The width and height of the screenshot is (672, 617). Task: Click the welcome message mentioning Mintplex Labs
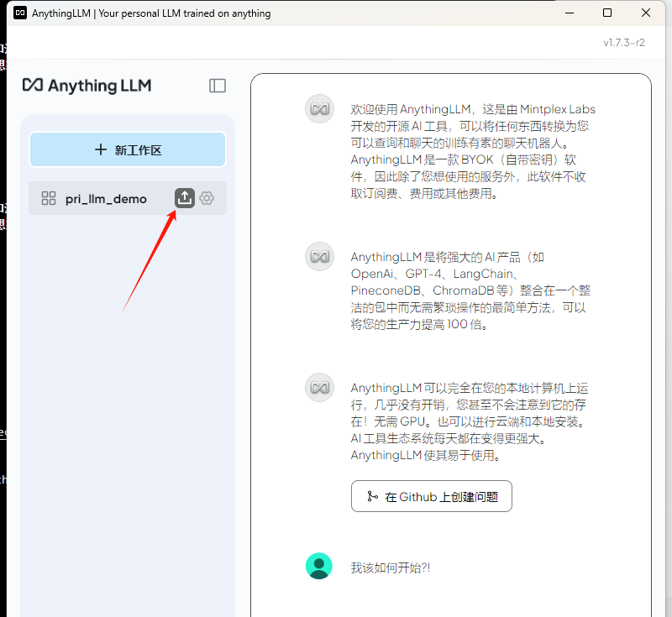(x=473, y=151)
